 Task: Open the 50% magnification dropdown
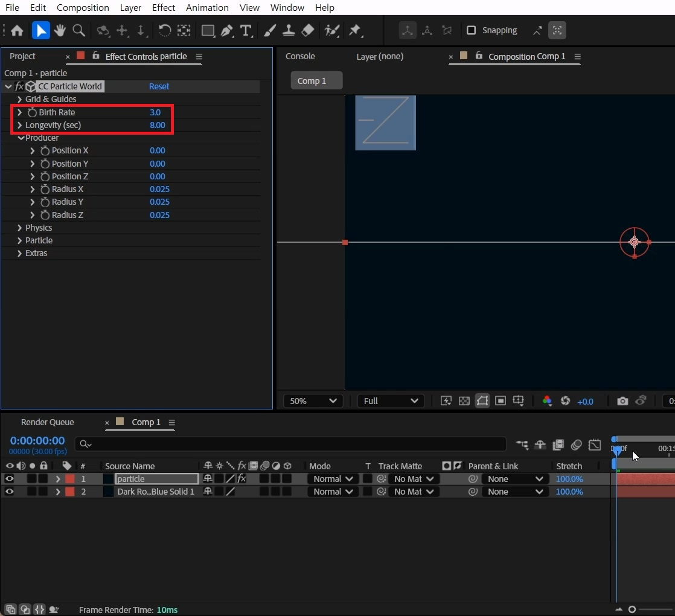313,401
